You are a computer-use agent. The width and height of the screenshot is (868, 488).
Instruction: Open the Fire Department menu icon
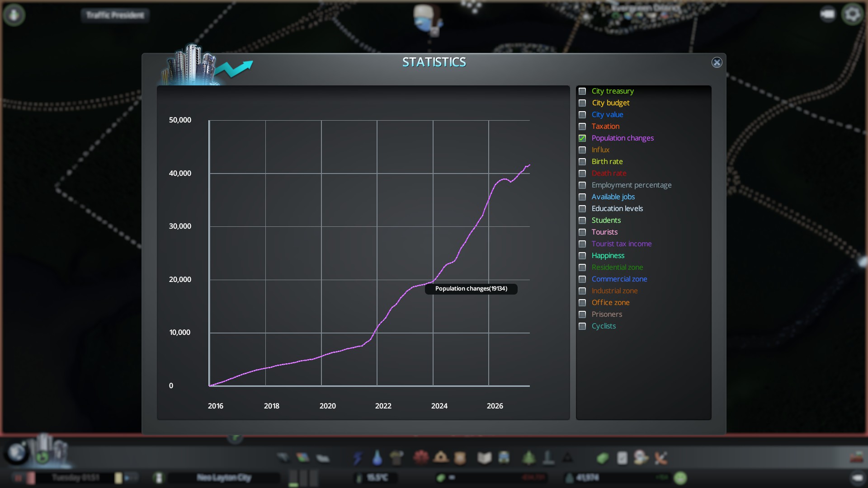tap(441, 457)
